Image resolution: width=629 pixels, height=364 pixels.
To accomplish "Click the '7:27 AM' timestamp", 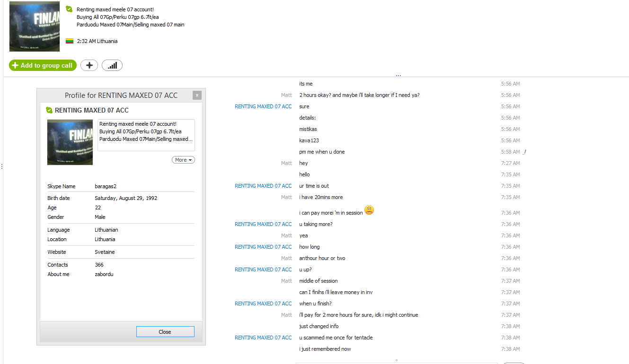I will tap(511, 163).
